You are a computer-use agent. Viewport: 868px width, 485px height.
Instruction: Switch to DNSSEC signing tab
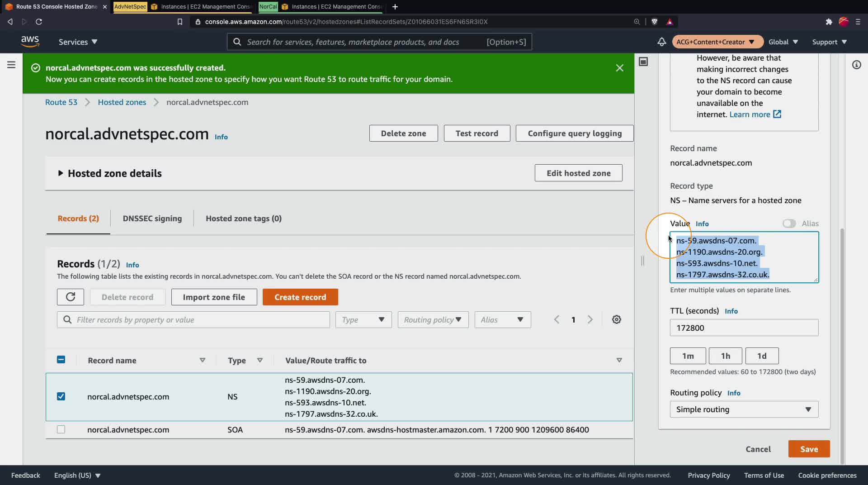(x=152, y=219)
